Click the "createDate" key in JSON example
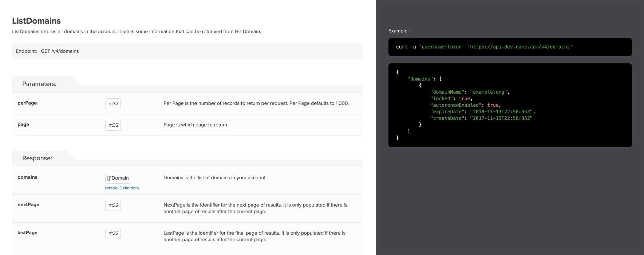Screen dimensions: 644x255 click(447, 118)
